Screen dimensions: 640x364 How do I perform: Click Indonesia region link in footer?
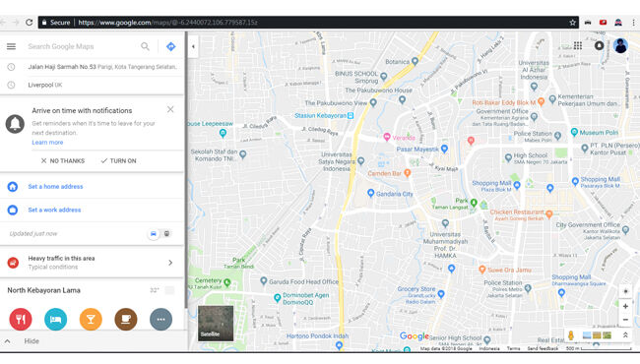coord(489,348)
